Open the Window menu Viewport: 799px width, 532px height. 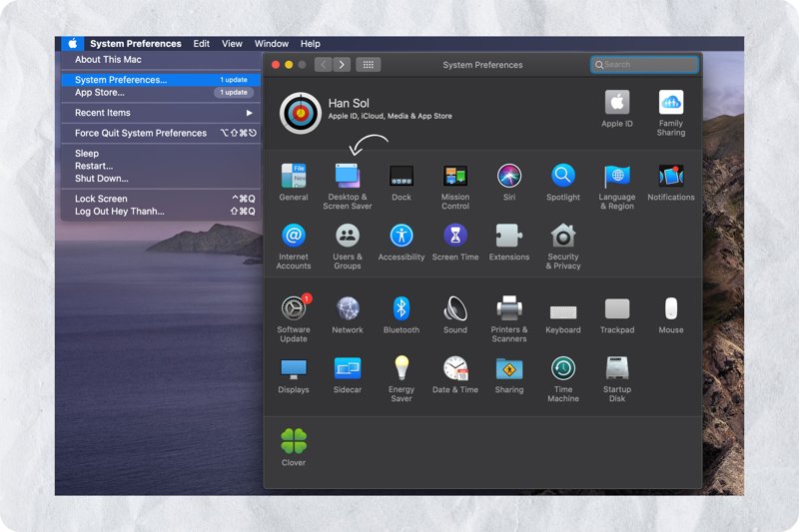click(272, 44)
